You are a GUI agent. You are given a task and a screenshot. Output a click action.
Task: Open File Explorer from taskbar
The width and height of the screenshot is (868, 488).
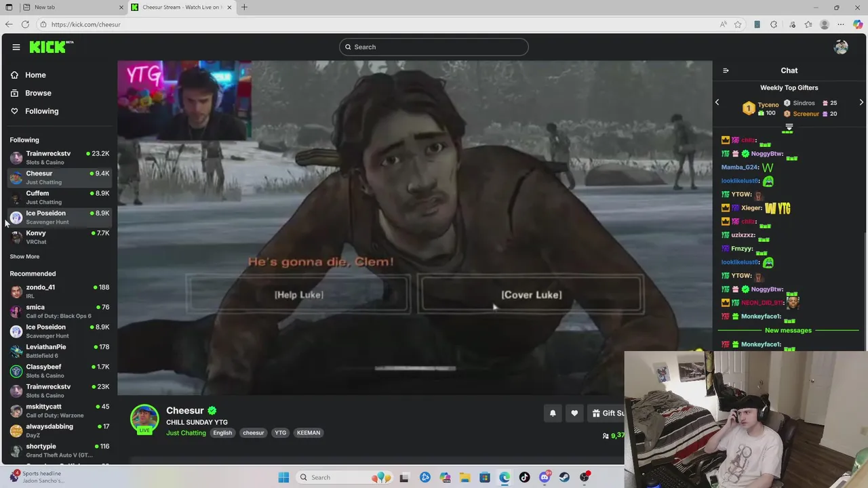465,477
